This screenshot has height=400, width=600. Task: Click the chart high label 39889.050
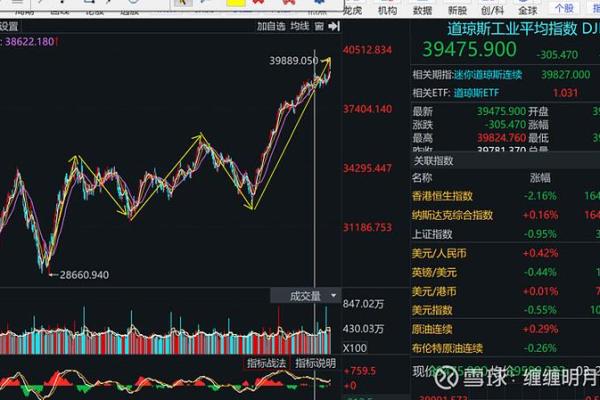[x=293, y=60]
